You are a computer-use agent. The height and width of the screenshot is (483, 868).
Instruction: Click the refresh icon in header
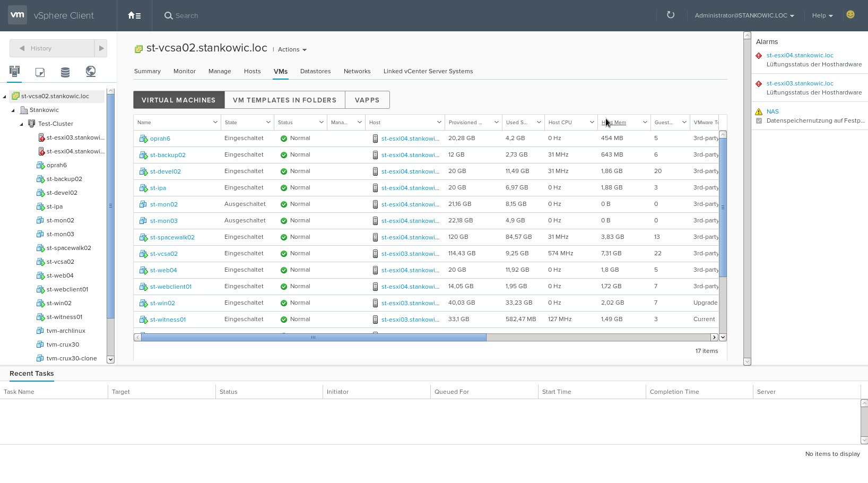[671, 15]
